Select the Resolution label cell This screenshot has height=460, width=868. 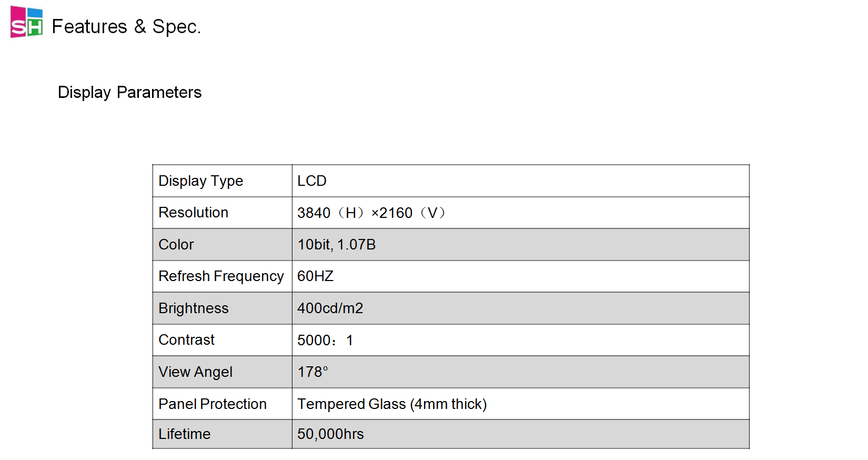tap(193, 213)
